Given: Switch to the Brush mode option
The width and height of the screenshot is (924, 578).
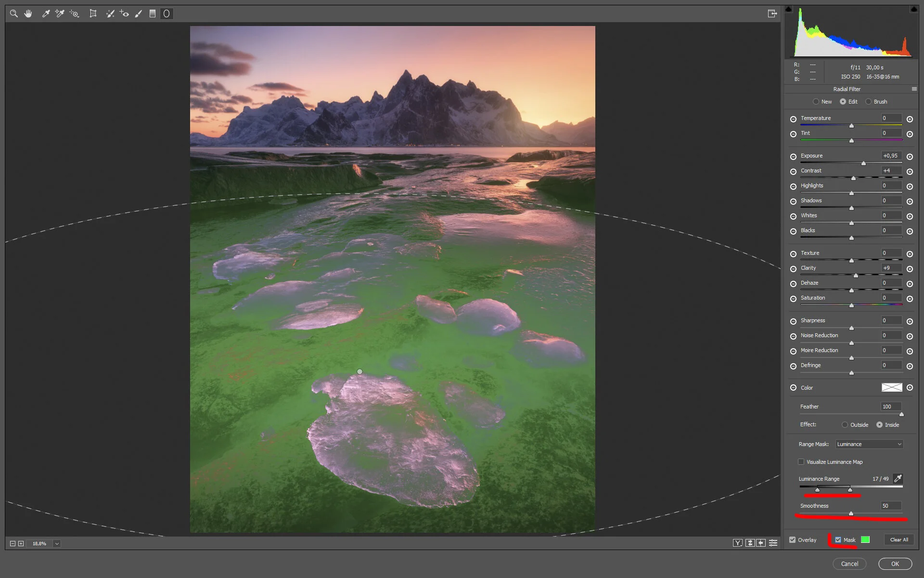Looking at the screenshot, I should pos(868,102).
